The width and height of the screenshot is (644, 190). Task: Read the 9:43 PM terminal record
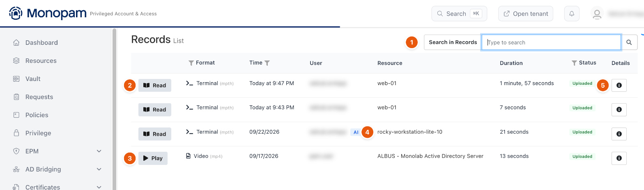(155, 110)
